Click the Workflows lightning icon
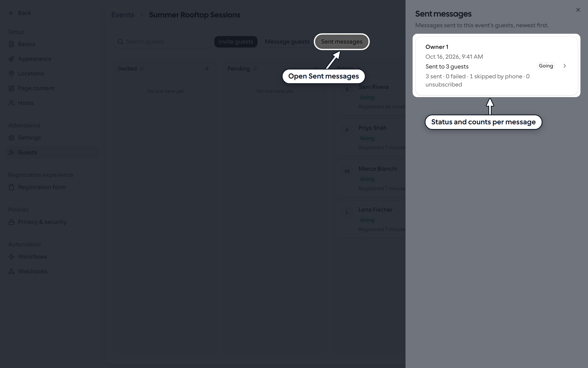 coord(11,257)
